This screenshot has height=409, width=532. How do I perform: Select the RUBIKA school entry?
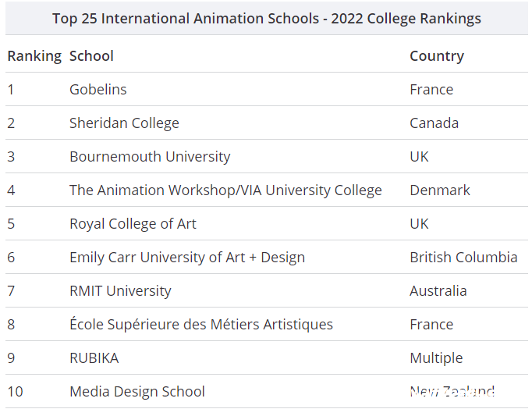94,358
